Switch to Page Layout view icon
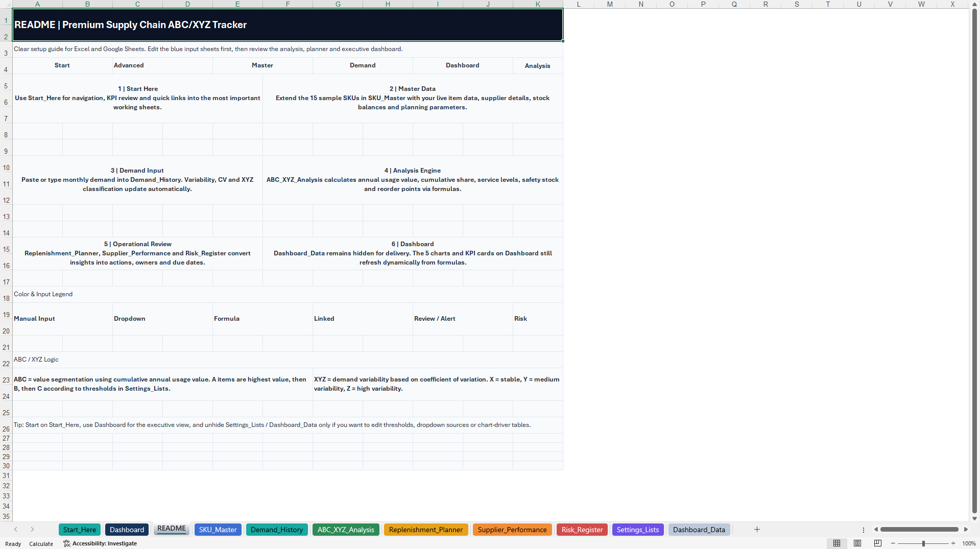The image size is (980, 549). (x=857, y=543)
